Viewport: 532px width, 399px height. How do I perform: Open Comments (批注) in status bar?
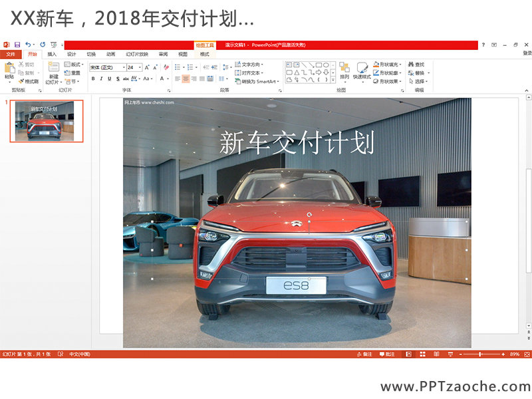click(387, 354)
